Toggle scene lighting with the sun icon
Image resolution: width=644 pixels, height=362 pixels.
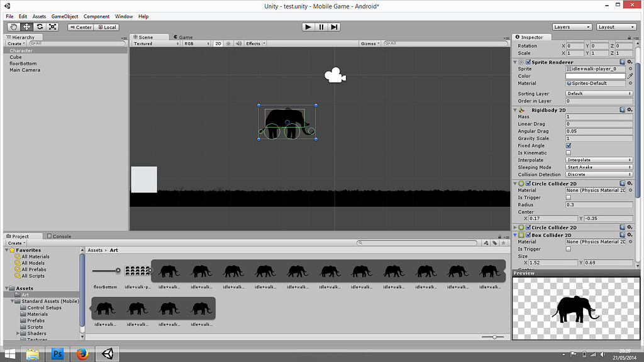pos(228,43)
